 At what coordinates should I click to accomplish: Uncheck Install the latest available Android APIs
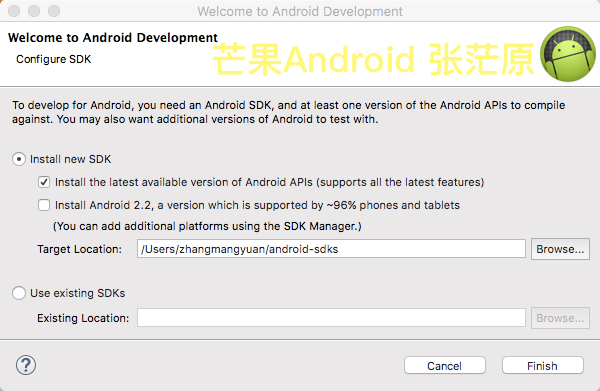click(x=44, y=182)
